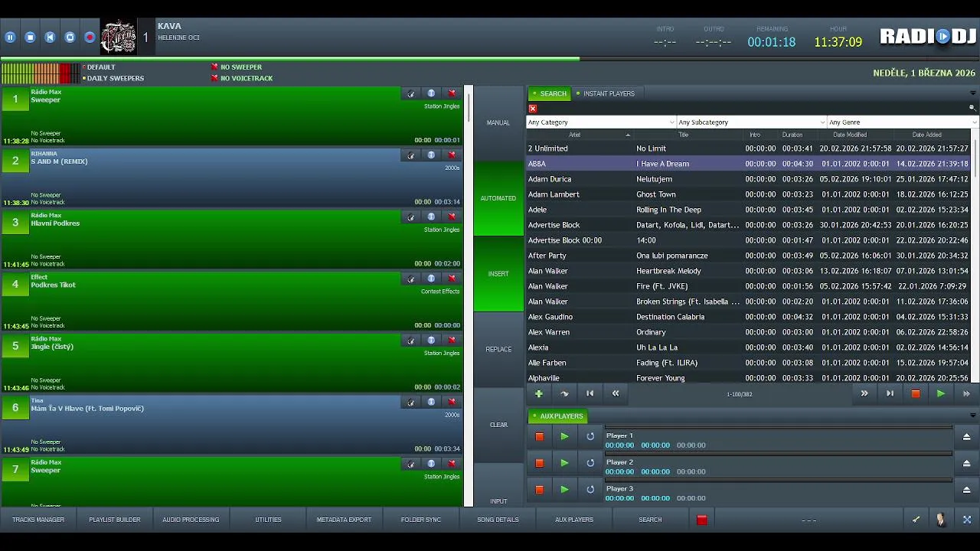Click the red record button in top player

[90, 37]
